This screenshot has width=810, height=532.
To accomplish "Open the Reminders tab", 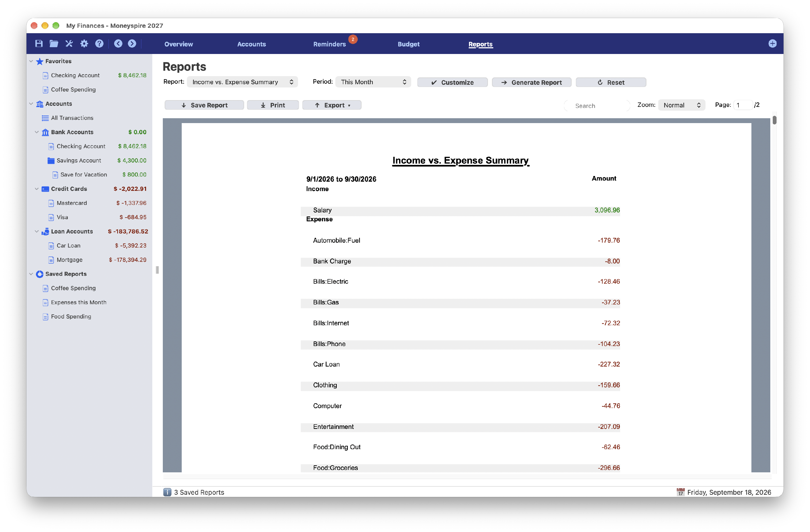I will [x=329, y=44].
